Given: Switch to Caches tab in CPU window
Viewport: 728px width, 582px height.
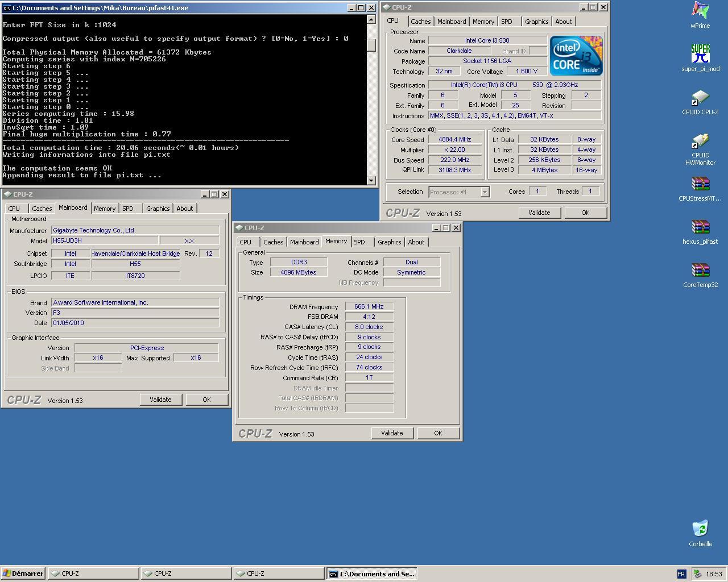Looking at the screenshot, I should [x=421, y=22].
